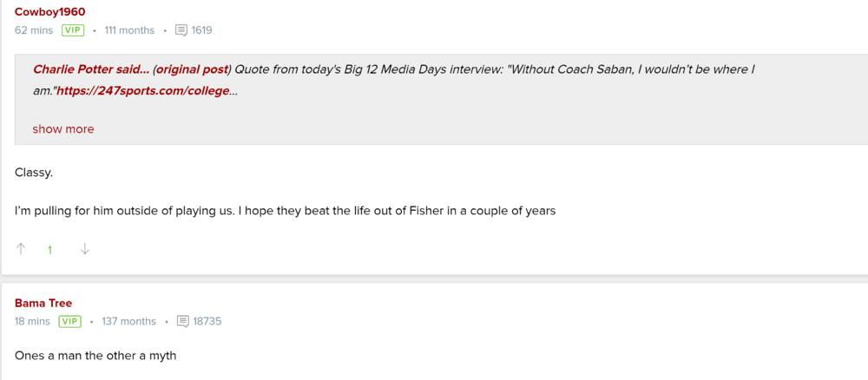
Task: Open Cowboy1960's user profile
Action: coord(50,11)
